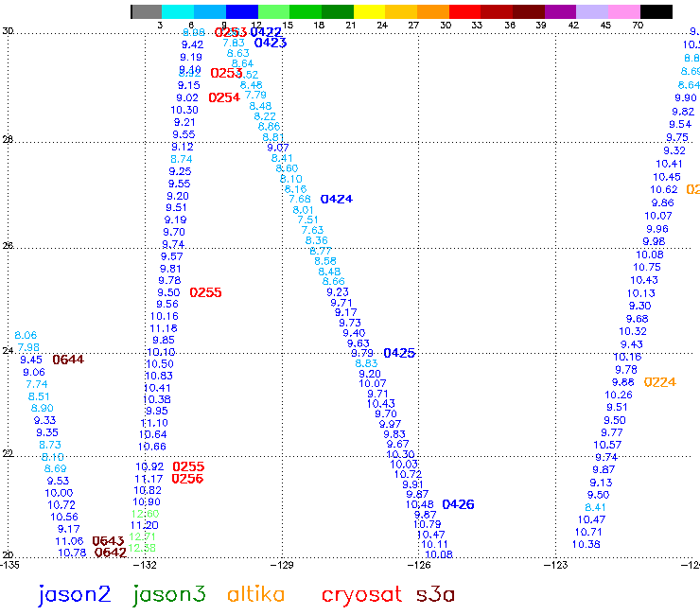Select maroon track label 0643
Image resolution: width=700 pixels, height=615 pixels.
(x=108, y=541)
